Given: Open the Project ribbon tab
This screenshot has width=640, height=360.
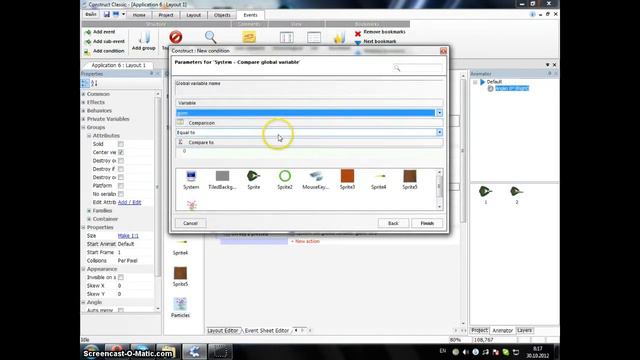Looking at the screenshot, I should [x=166, y=15].
